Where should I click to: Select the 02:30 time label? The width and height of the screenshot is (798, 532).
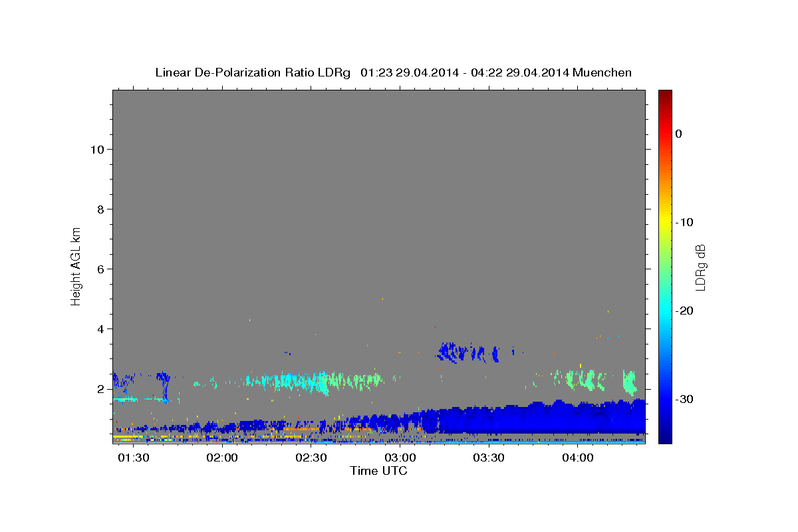coord(311,458)
